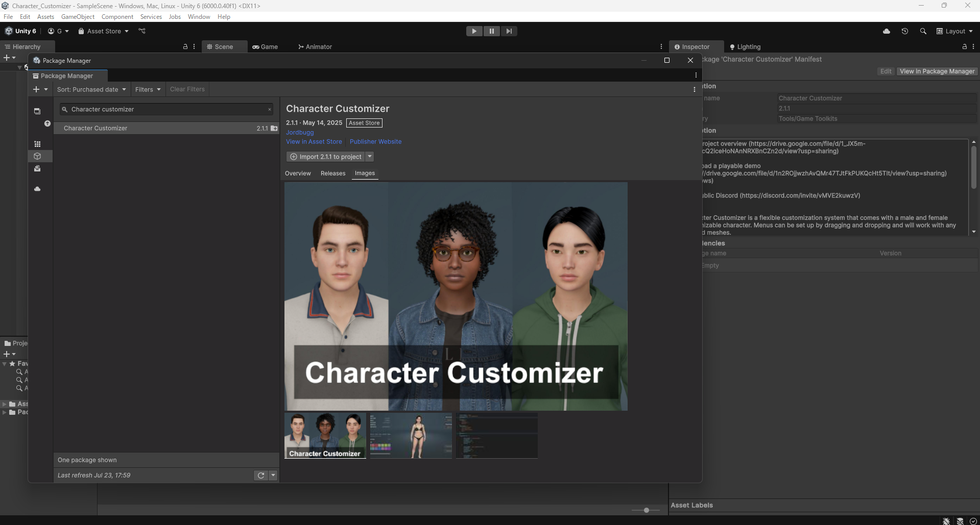This screenshot has height=525, width=980.
Task: Select the Services cloud sidebar icon
Action: tap(37, 189)
